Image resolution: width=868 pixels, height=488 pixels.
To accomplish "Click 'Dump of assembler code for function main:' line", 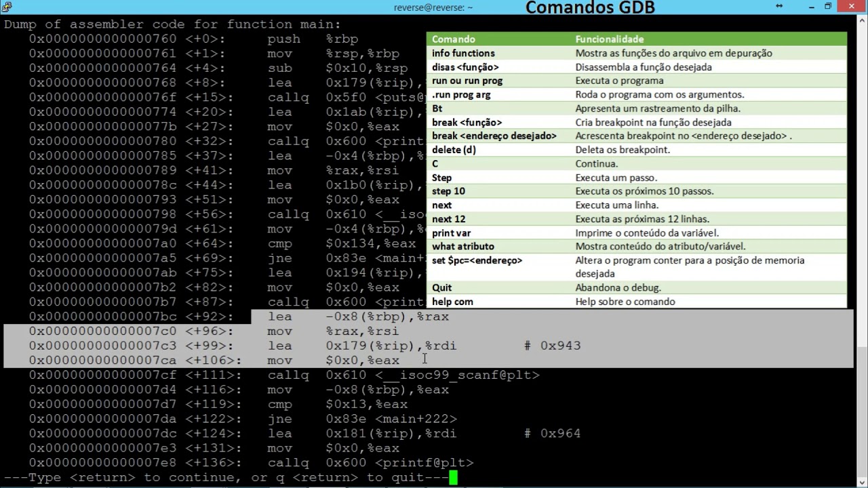I will [x=172, y=24].
